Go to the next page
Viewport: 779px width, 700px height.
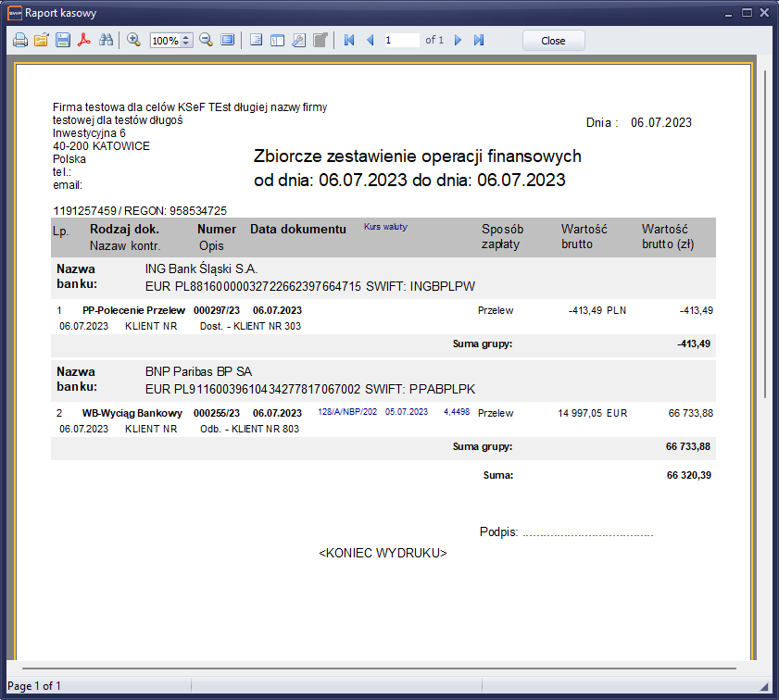point(458,41)
